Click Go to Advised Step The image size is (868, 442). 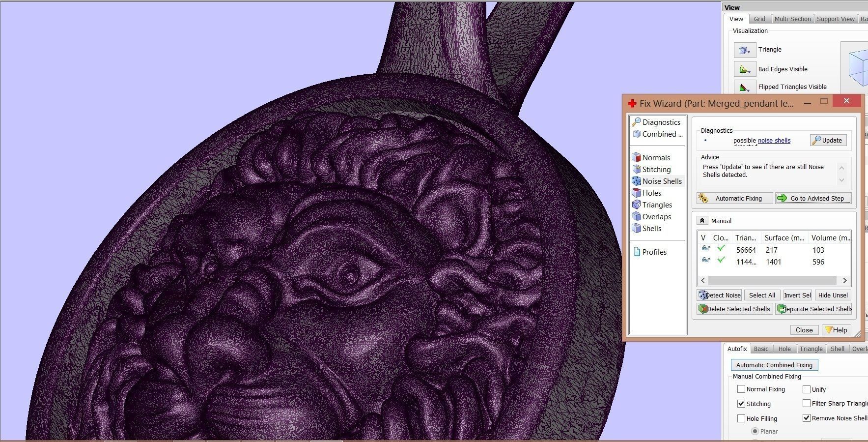(x=812, y=198)
